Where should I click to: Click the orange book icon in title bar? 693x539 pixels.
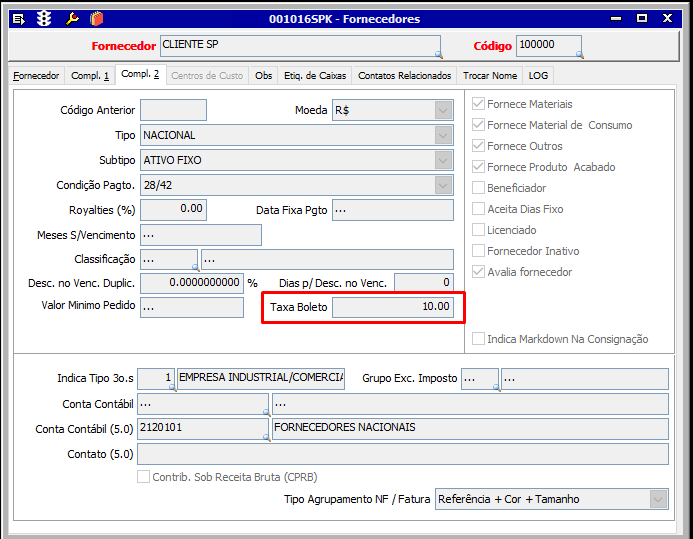click(x=96, y=19)
